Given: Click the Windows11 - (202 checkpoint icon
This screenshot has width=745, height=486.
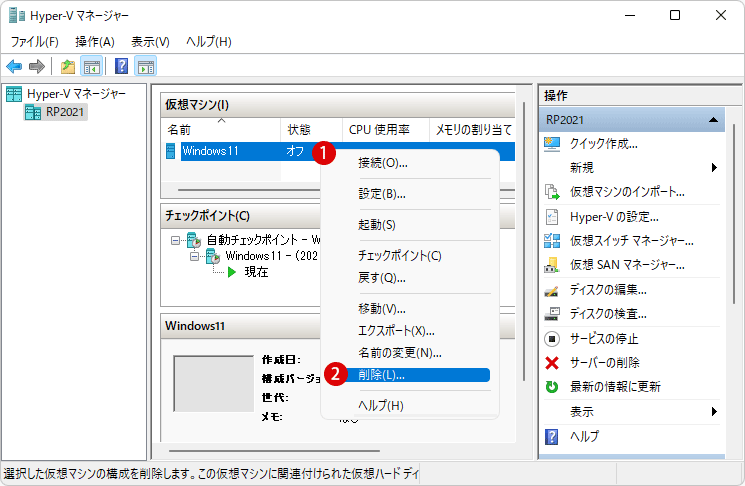Looking at the screenshot, I should click(213, 257).
